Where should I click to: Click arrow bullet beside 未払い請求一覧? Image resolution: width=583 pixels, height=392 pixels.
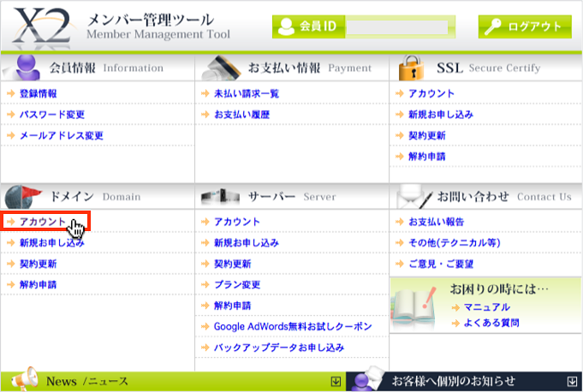coord(205,93)
